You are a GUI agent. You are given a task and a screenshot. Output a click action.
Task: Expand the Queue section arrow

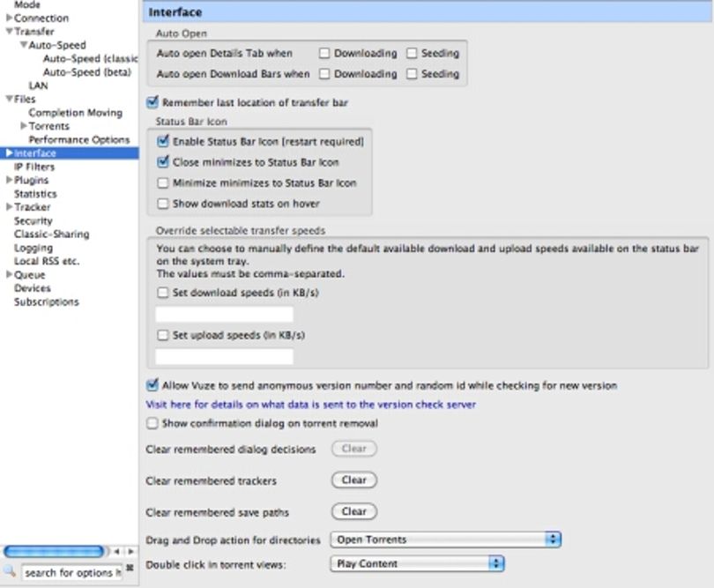tap(9, 274)
